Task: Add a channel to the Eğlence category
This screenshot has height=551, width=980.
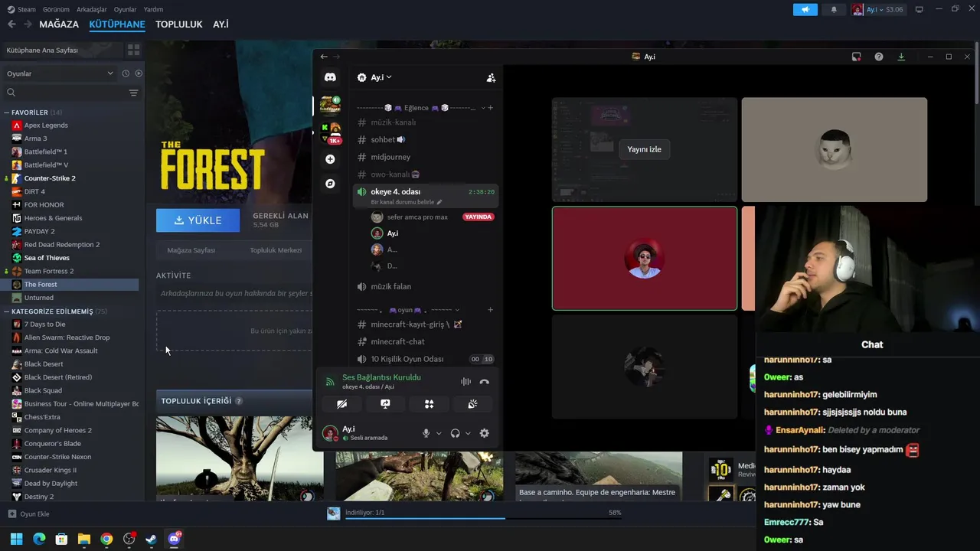Action: pyautogui.click(x=491, y=108)
